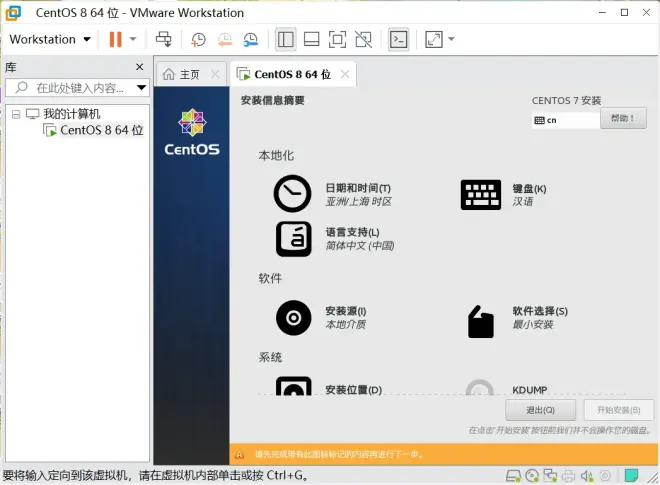Image resolution: width=660 pixels, height=485 pixels.
Task: Open 软件选择(S) settings
Action: 540,311
